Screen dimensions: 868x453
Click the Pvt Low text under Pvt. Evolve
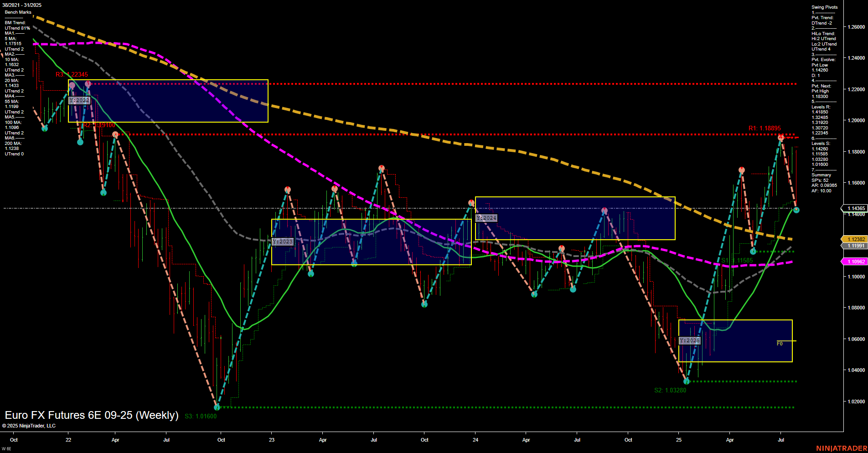coord(820,65)
